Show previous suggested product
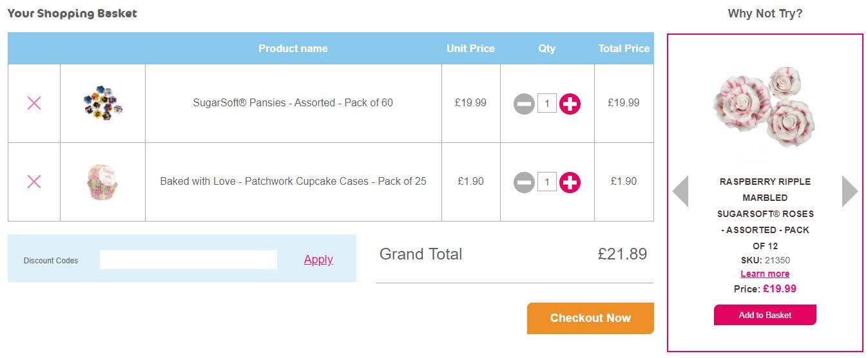This screenshot has width=868, height=358. coord(680,191)
